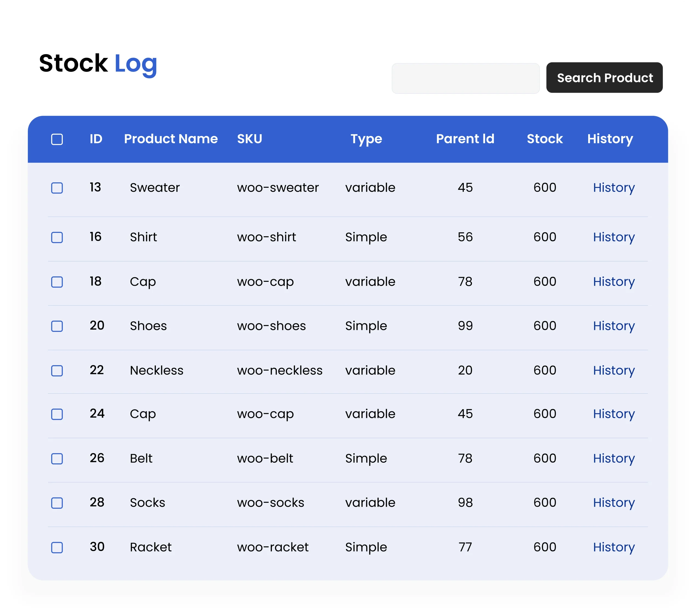Focus the product search input field

tap(465, 78)
